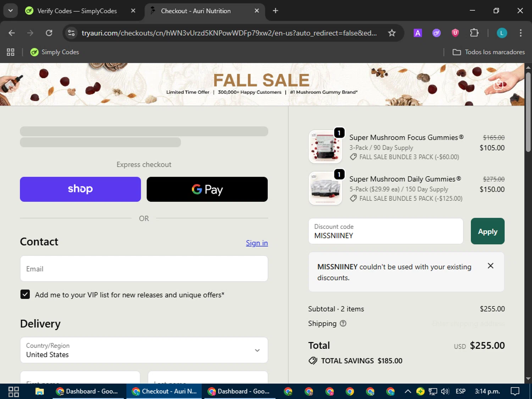Switch to Checkout - Auri N... taskbar window
This screenshot has width=532, height=399.
164,392
